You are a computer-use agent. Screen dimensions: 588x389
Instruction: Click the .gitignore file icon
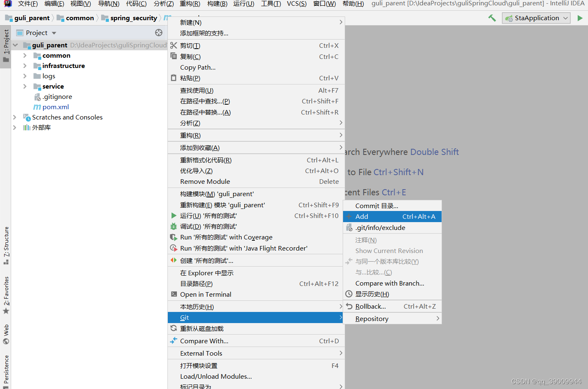pos(37,97)
